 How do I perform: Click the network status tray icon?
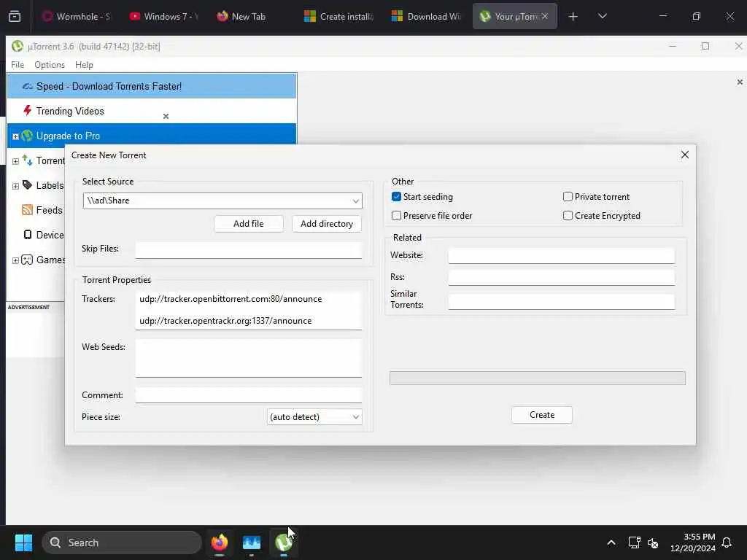tap(634, 542)
